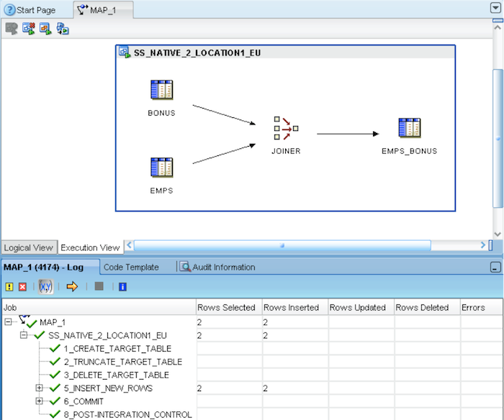Click the execution unit icon beside SS_NATIVE_2_LOCATION1_EU
This screenshot has width=504, height=420.
pyautogui.click(x=125, y=52)
